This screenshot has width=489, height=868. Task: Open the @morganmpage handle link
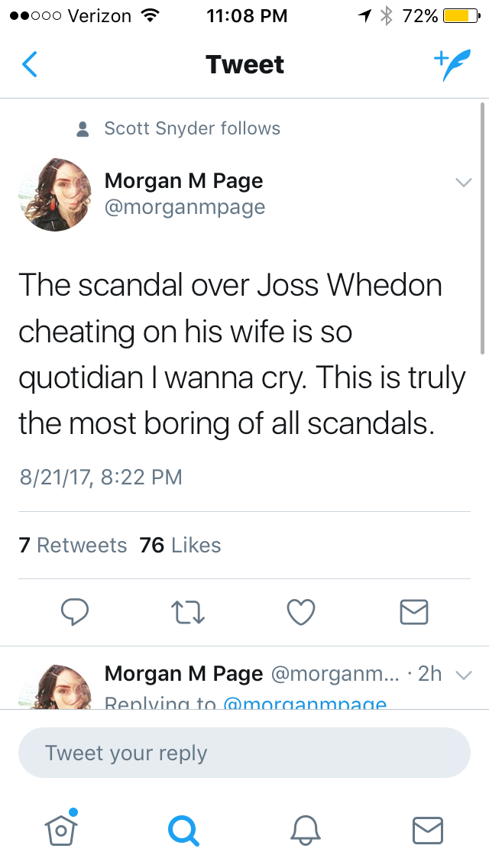click(185, 207)
